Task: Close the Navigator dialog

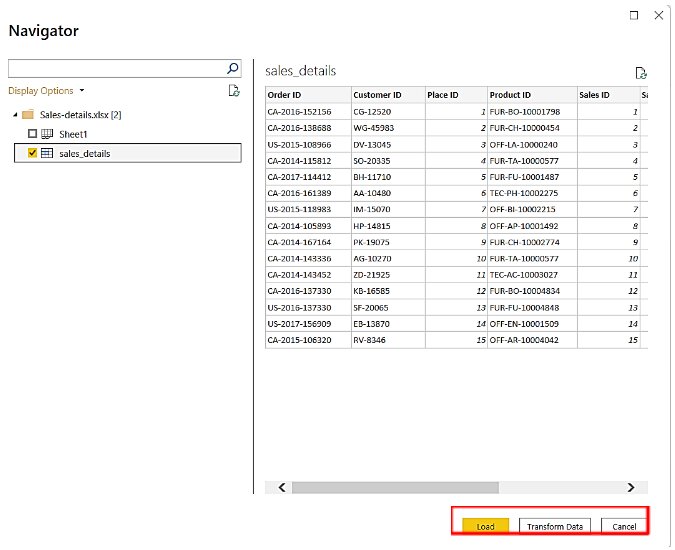Action: 658,15
